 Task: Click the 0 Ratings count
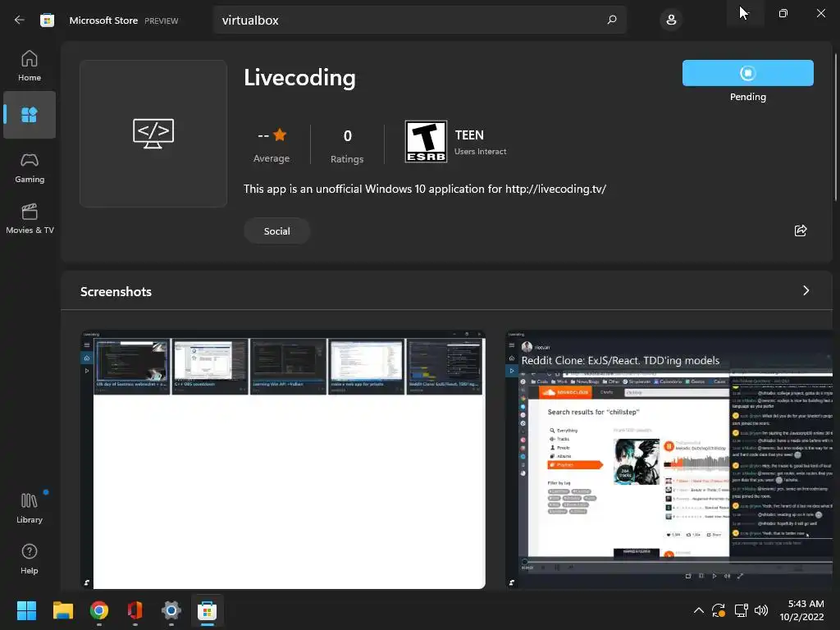click(x=347, y=145)
